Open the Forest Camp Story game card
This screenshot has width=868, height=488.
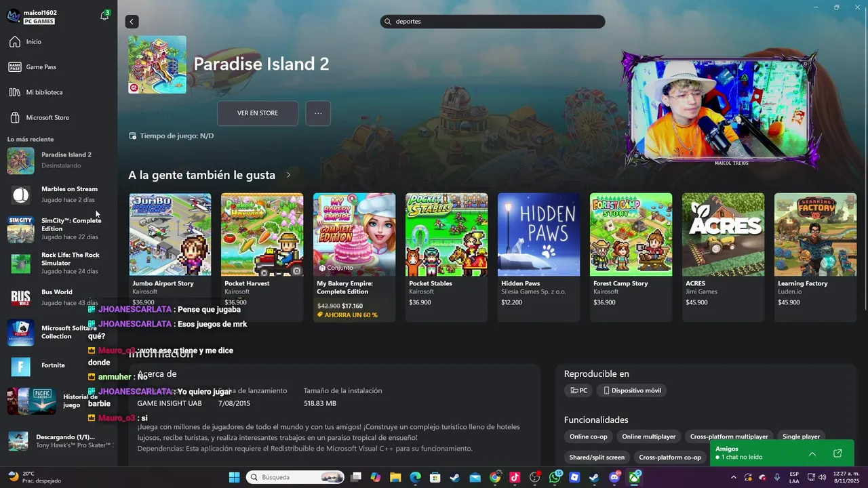[x=631, y=257]
